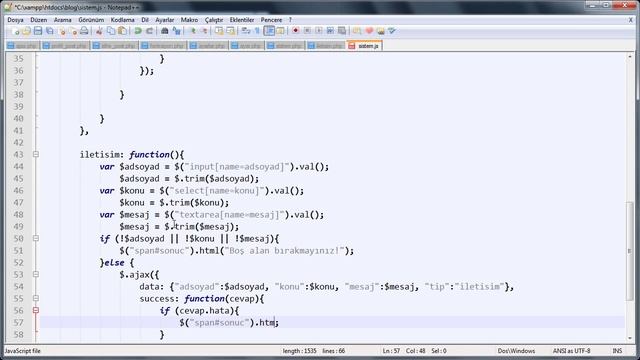Open Find with the binoculars icon

pos(164,31)
